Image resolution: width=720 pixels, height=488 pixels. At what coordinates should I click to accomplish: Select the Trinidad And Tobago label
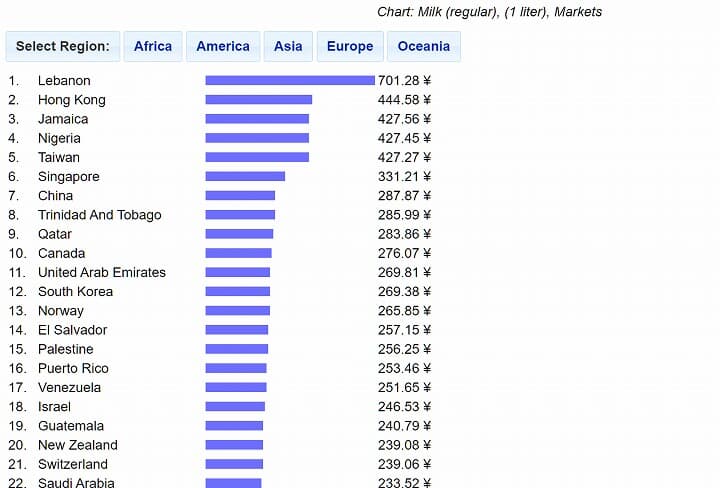[x=99, y=215]
